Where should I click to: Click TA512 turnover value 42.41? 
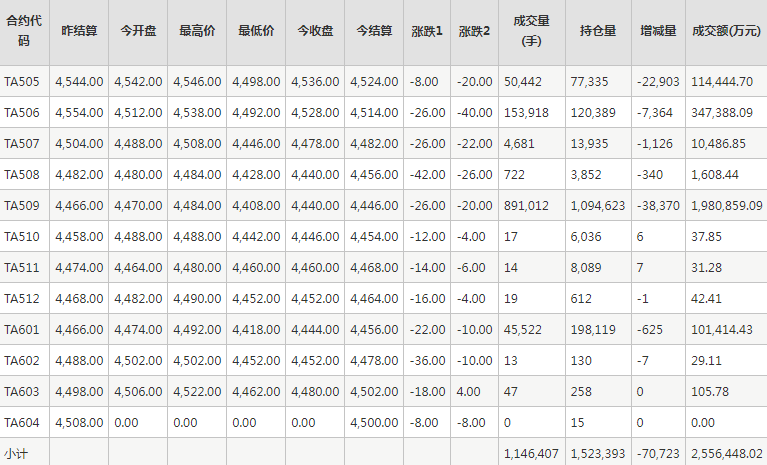(706, 298)
